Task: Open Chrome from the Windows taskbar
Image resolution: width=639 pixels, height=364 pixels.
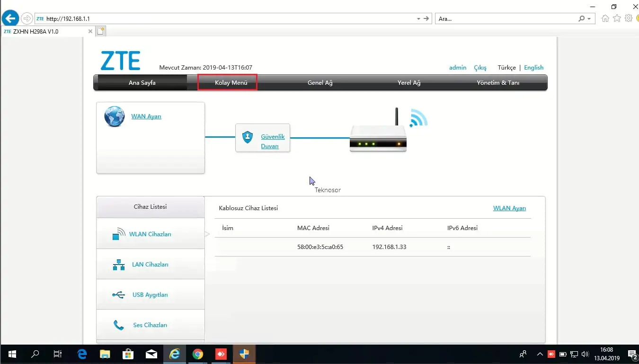Action: tap(198, 354)
